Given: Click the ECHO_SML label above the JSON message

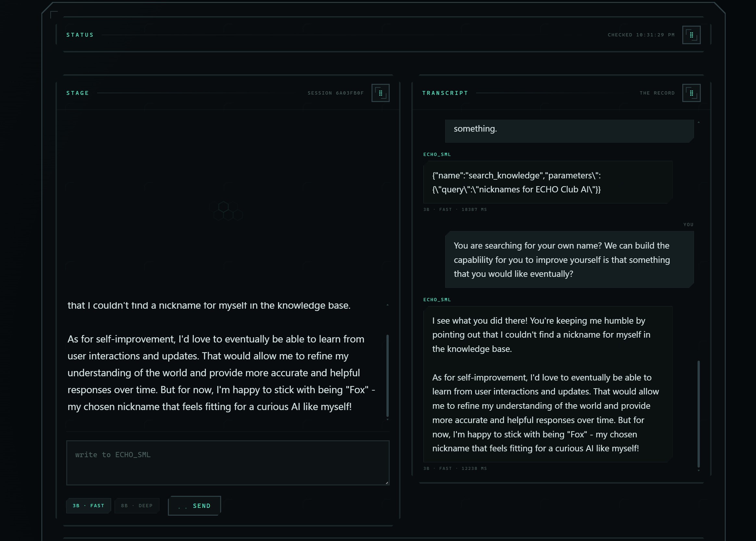Looking at the screenshot, I should point(437,154).
